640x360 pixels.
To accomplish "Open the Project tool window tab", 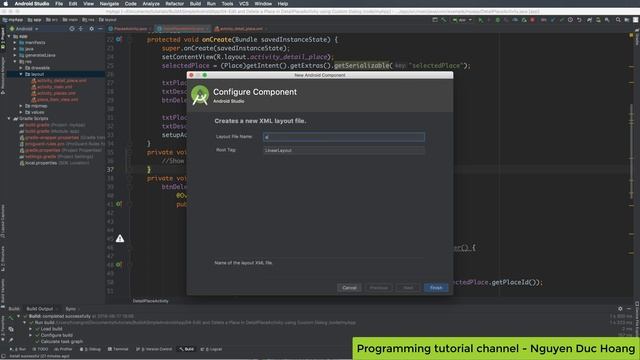I will (3, 39).
